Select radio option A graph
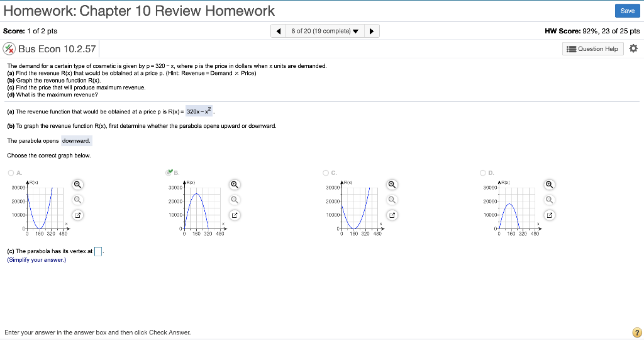The width and height of the screenshot is (644, 340). tap(11, 173)
